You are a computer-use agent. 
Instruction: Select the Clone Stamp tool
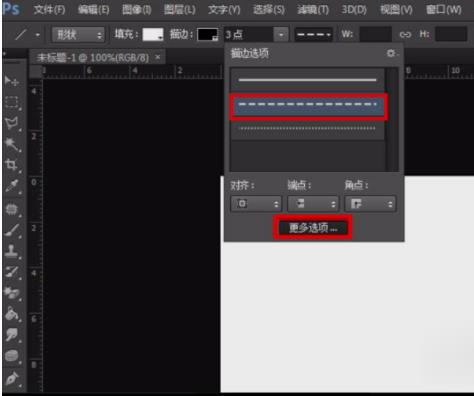pyautogui.click(x=12, y=252)
